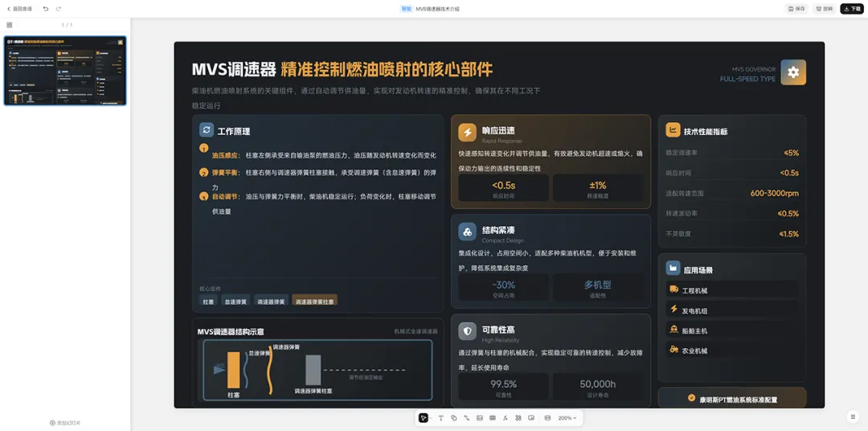
Task: Open the list menu icon at bottom right
Action: coord(853,416)
